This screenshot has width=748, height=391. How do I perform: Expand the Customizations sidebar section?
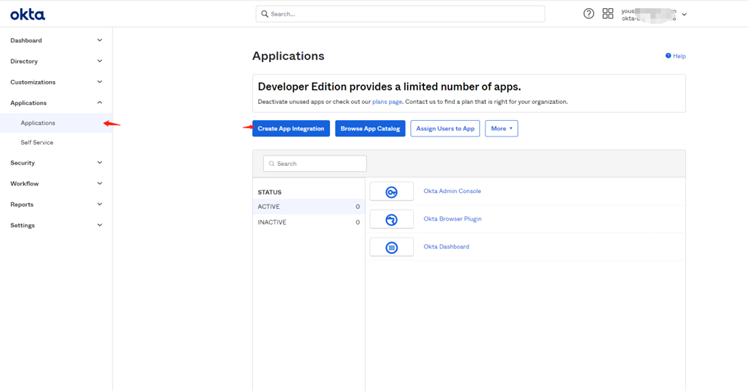tap(99, 82)
